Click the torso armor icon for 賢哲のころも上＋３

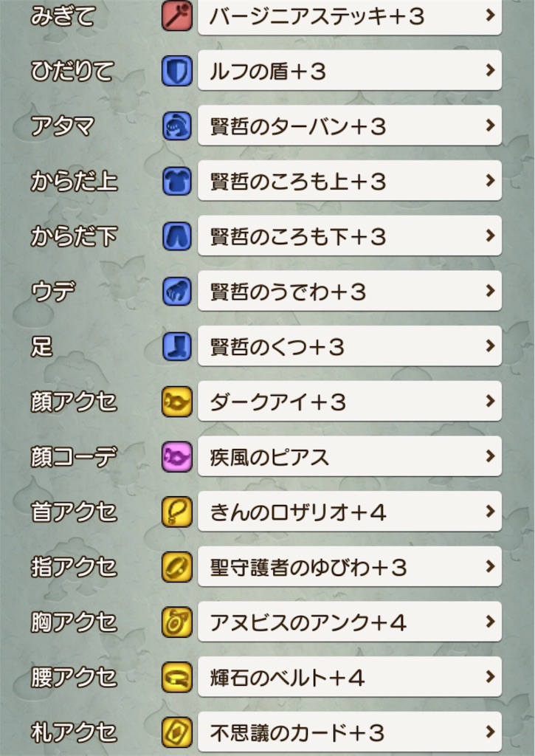pyautogui.click(x=176, y=181)
